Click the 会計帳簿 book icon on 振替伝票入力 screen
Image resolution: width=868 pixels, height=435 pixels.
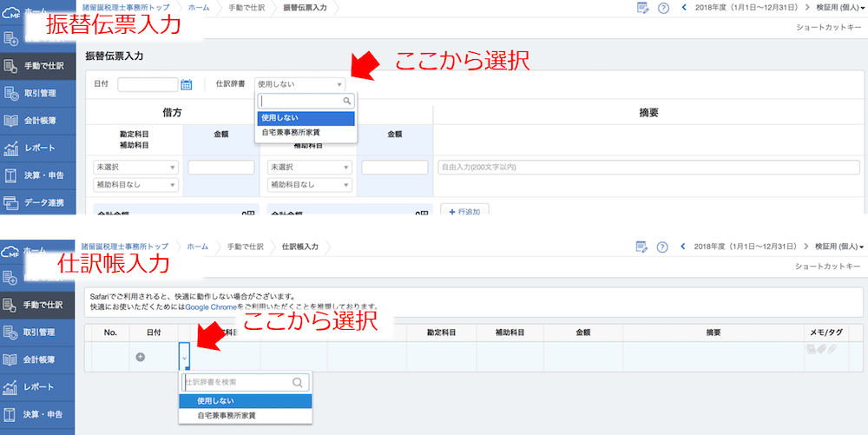(10, 120)
